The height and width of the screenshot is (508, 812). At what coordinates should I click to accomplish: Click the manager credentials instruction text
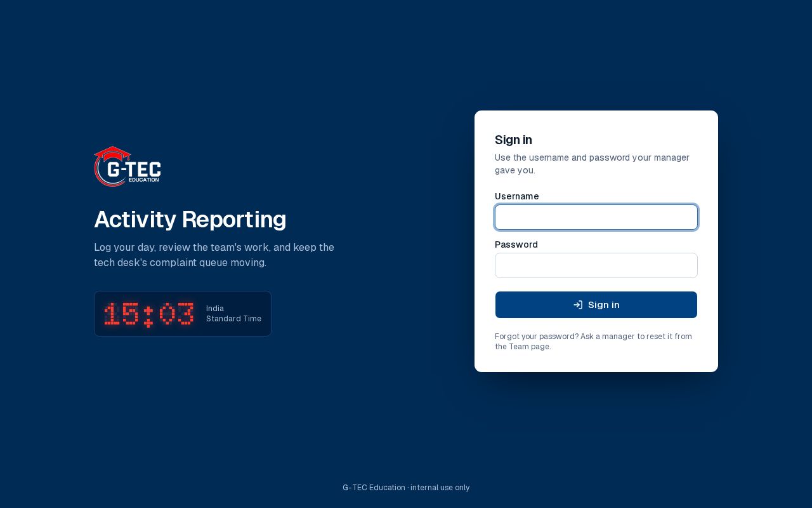[x=592, y=164]
